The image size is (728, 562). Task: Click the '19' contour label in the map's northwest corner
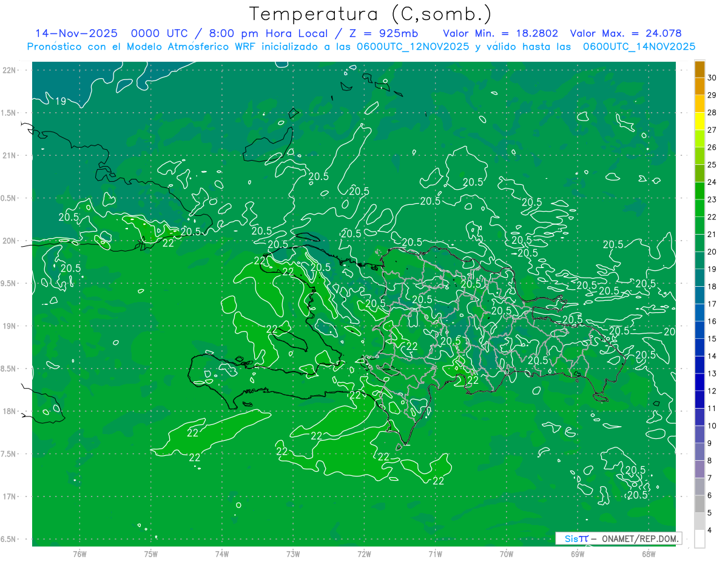[61, 101]
